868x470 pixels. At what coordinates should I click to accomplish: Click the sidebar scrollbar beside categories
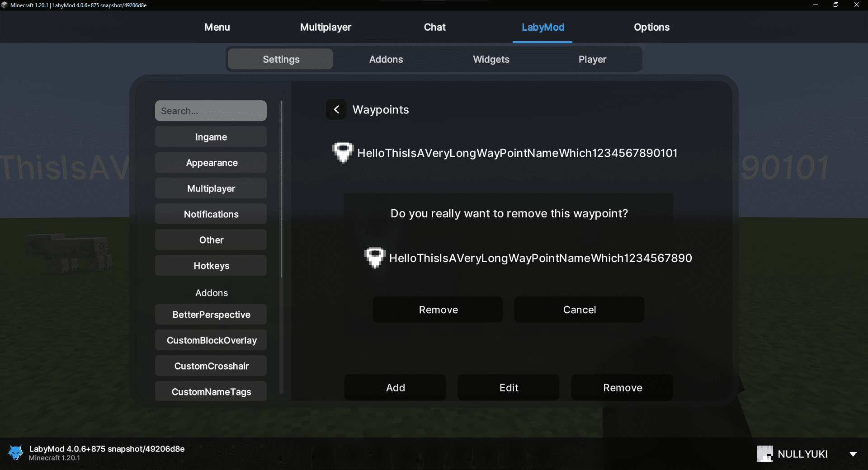click(x=281, y=248)
